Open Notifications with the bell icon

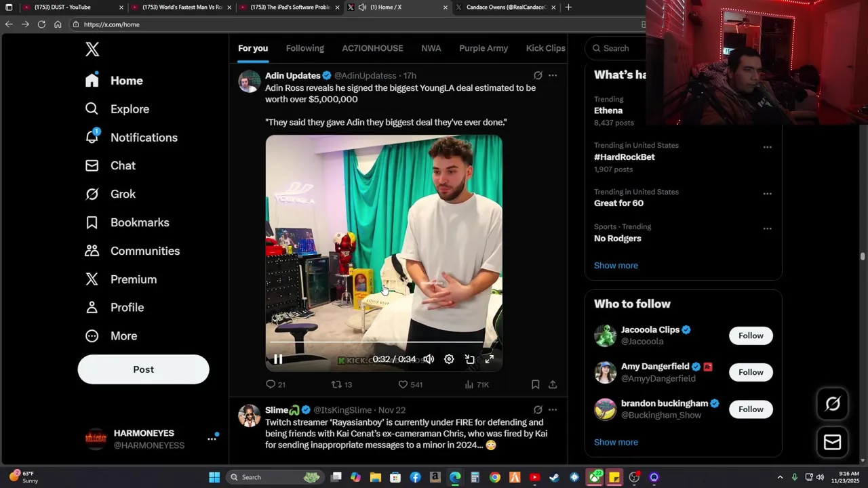coord(92,137)
